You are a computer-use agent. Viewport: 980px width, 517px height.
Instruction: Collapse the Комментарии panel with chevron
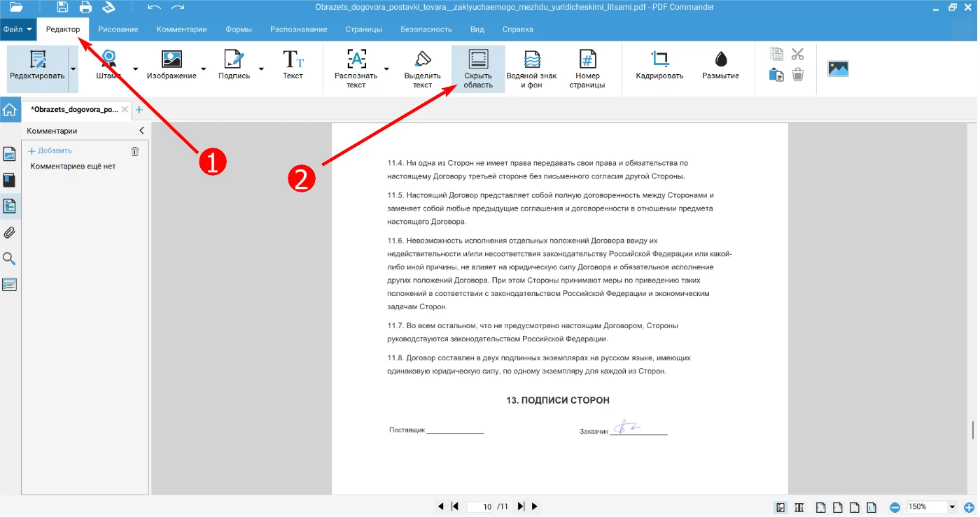pyautogui.click(x=141, y=131)
